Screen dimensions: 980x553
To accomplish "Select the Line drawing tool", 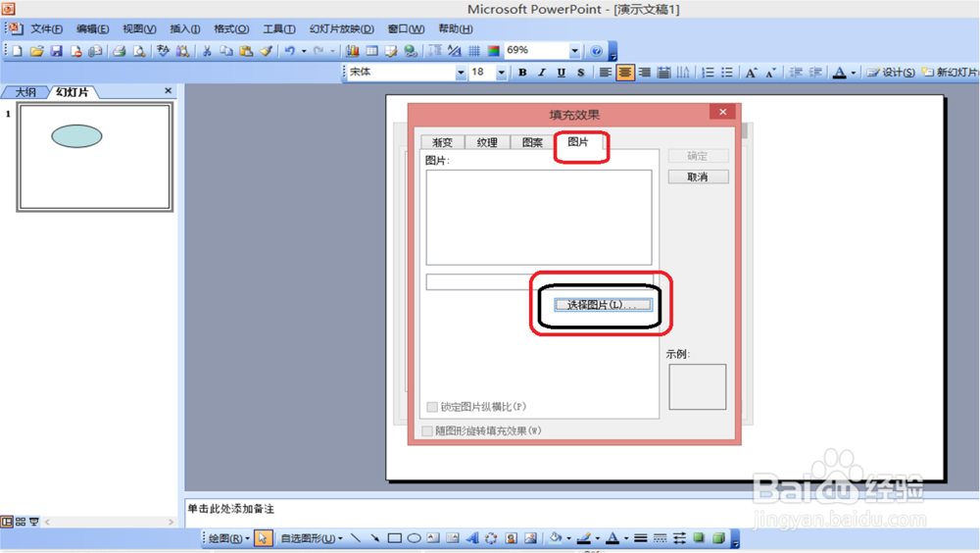I will coord(356,538).
